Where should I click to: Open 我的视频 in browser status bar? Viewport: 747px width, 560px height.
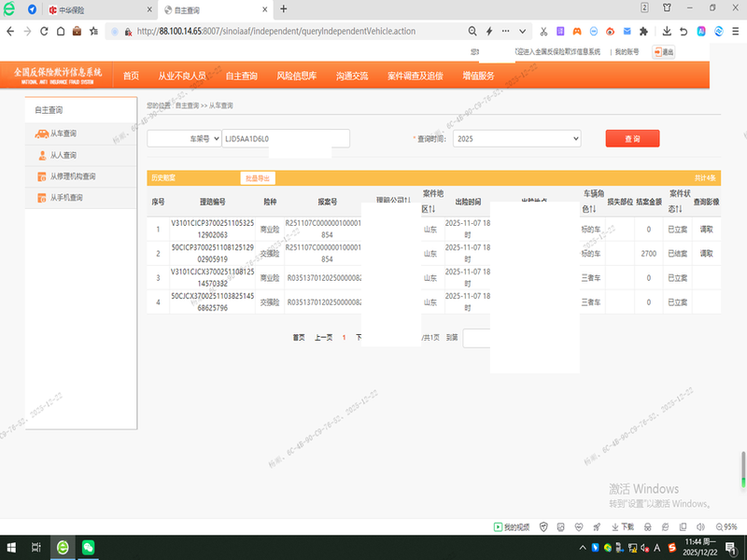[x=512, y=526]
